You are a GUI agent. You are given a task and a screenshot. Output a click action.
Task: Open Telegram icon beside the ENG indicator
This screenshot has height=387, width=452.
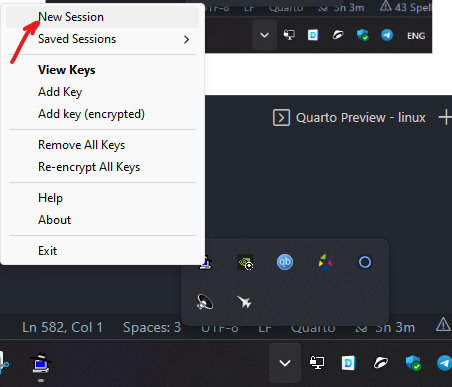(x=387, y=35)
